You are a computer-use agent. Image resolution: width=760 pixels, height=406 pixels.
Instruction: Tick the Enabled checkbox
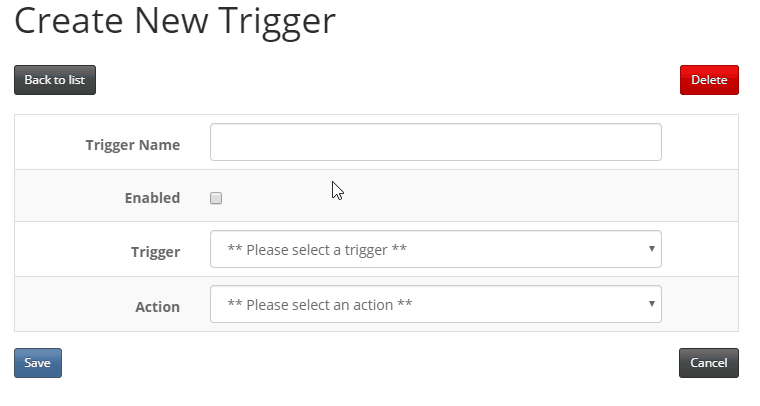coord(216,198)
